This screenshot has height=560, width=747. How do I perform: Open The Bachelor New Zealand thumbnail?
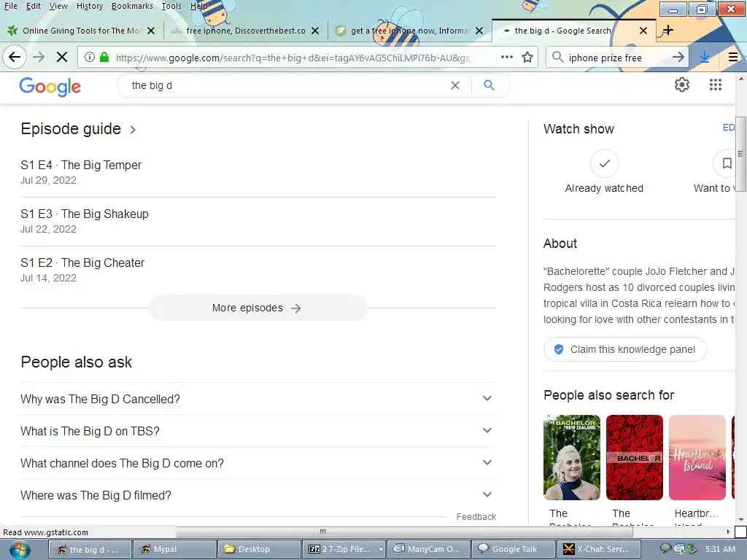point(572,457)
